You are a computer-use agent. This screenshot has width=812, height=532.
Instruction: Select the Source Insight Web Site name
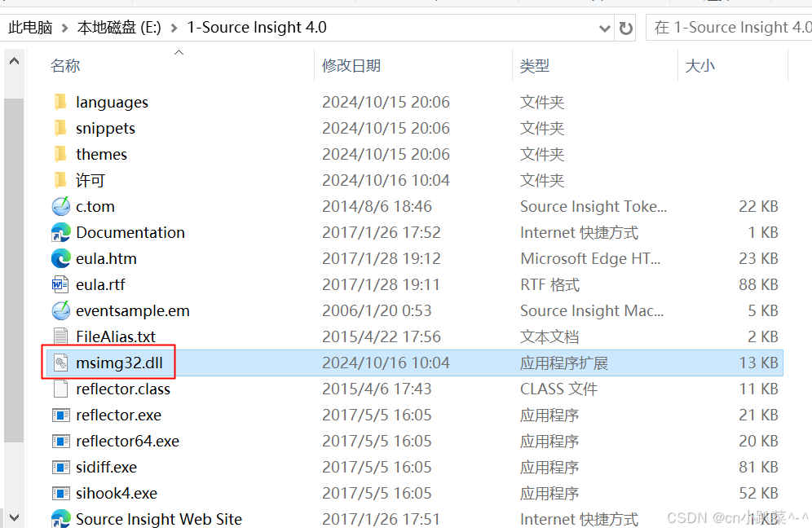point(159,519)
